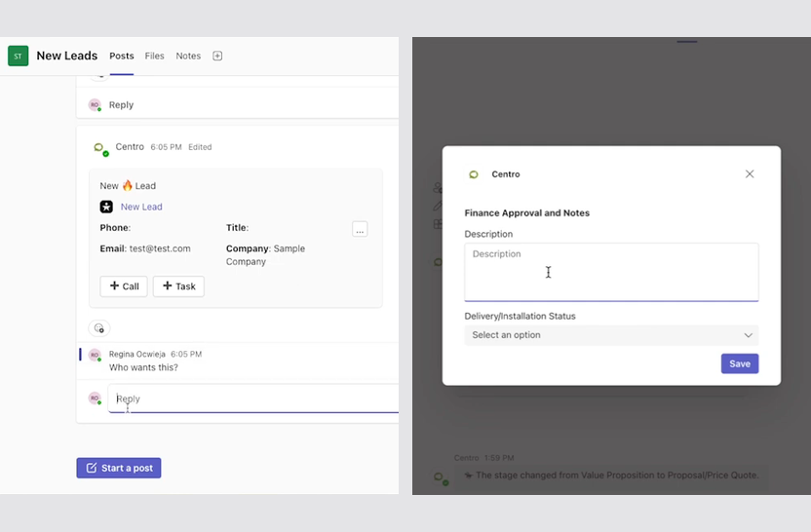The width and height of the screenshot is (811, 532).
Task: Click Regina Ocwieja's avatar next to her message
Action: [x=95, y=356]
